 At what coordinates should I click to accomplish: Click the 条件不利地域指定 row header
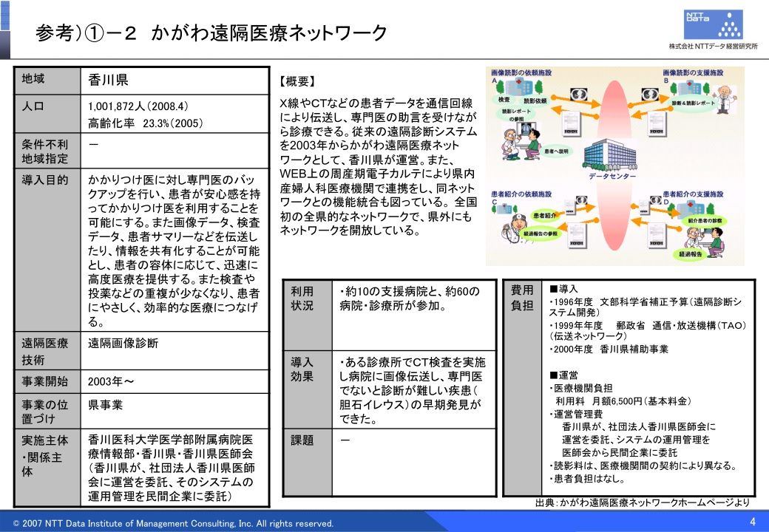pos(47,151)
